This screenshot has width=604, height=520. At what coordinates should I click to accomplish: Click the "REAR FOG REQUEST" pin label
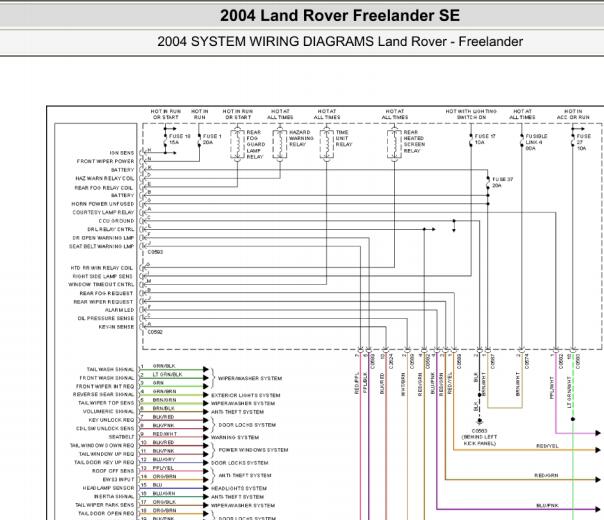point(106,293)
